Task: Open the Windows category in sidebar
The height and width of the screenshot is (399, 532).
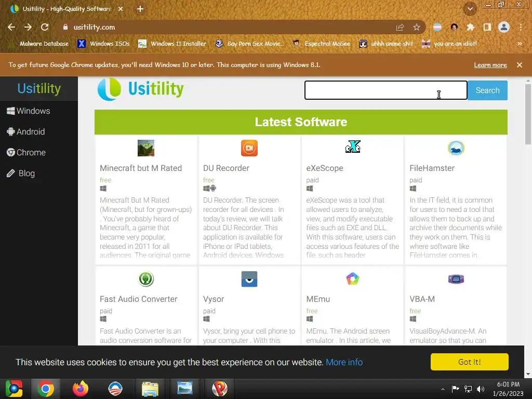Action: coord(29,111)
